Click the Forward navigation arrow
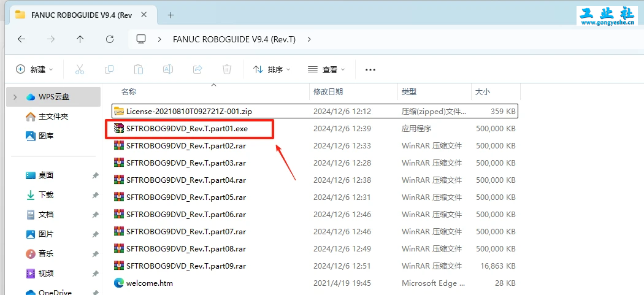Viewport: 644px width, 295px height. (51, 39)
